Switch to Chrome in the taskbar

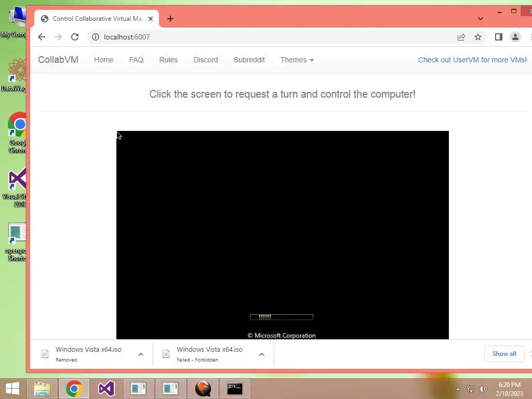click(x=74, y=389)
